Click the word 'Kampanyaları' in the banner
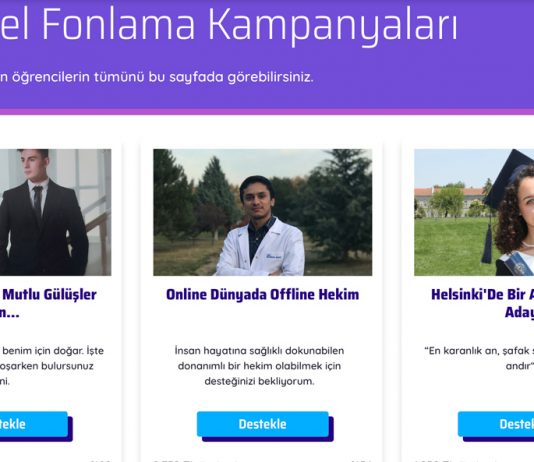The height and width of the screenshot is (462, 534). point(332,26)
